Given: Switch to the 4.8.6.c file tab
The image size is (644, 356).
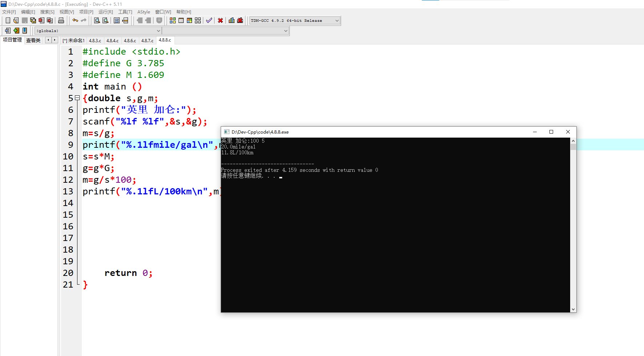Looking at the screenshot, I should pyautogui.click(x=130, y=40).
